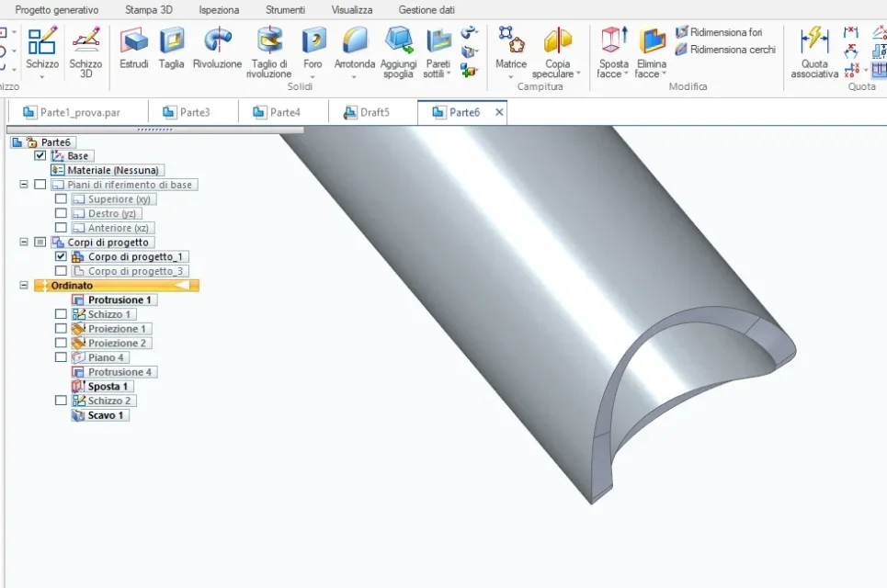Screen dimensions: 887x588
Task: Enable the Superiore (xy) plane checkbox
Action: point(61,199)
